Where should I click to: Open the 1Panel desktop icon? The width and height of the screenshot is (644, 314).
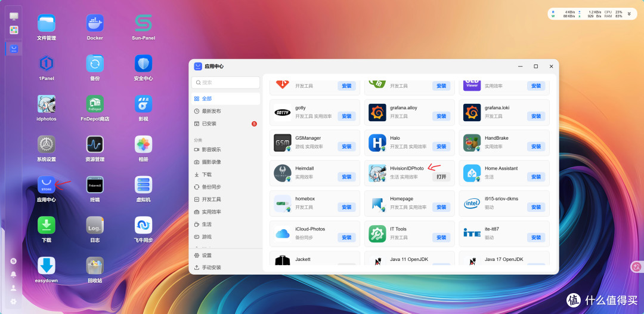point(47,63)
